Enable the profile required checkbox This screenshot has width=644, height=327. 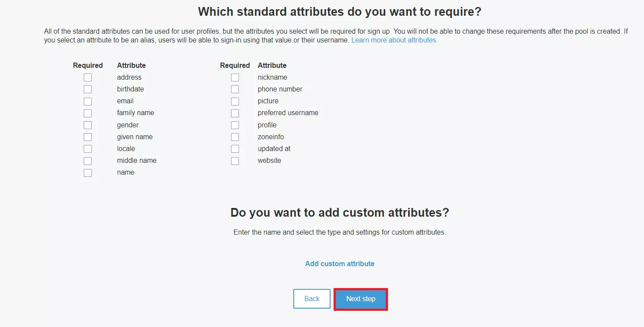(x=235, y=125)
